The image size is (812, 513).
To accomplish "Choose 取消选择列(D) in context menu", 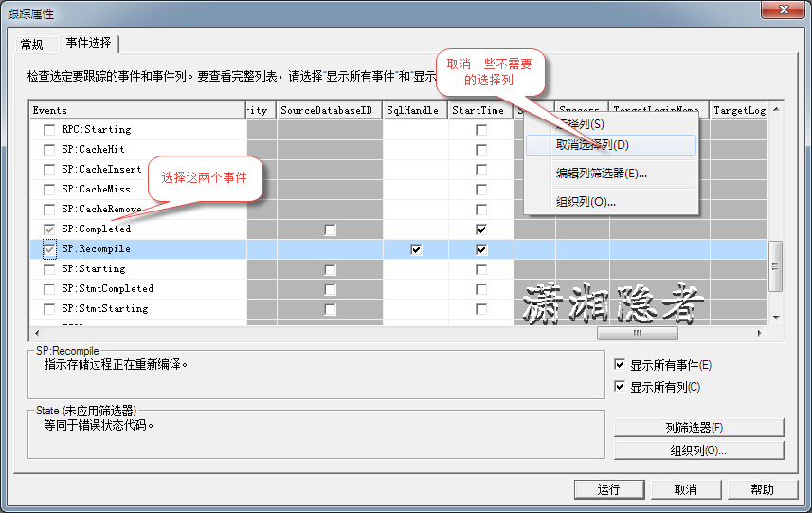I will tap(610, 145).
